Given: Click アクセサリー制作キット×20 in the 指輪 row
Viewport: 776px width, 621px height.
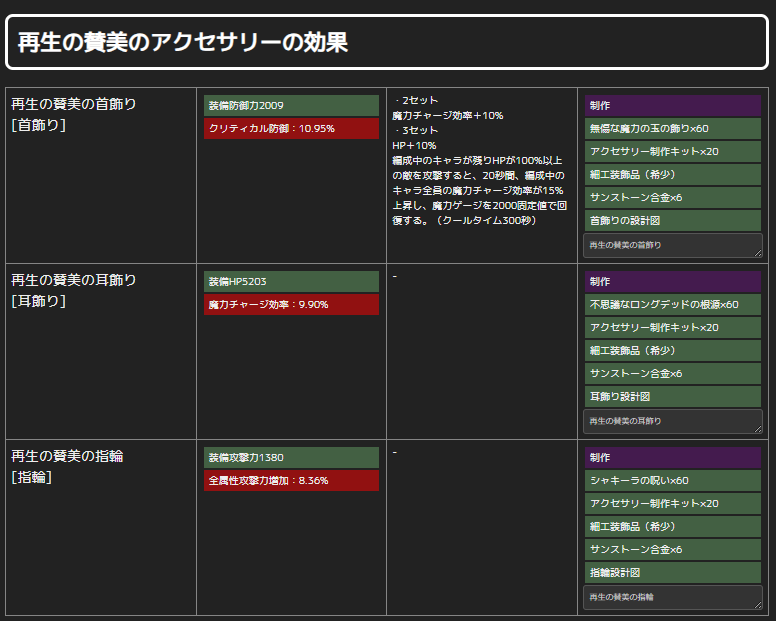Looking at the screenshot, I should point(673,504).
